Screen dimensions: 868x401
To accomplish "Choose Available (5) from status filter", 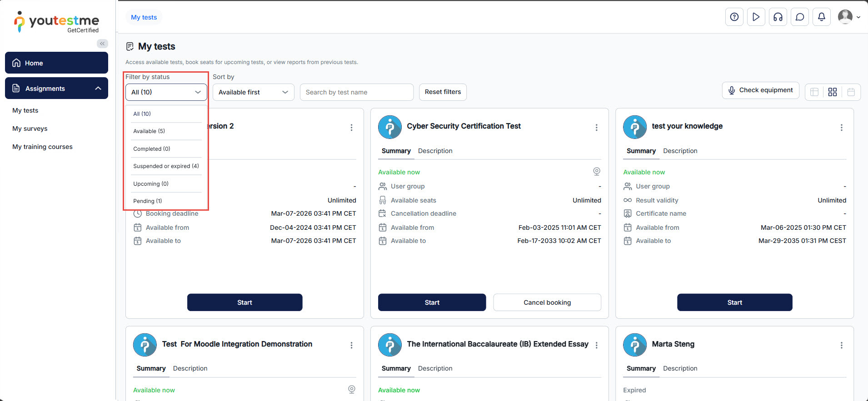I will click(149, 131).
